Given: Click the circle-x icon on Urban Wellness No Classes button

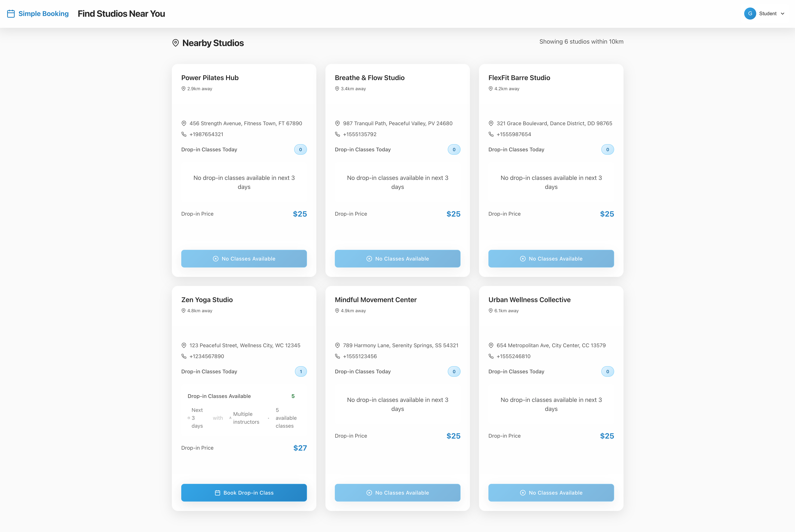Looking at the screenshot, I should (x=523, y=493).
